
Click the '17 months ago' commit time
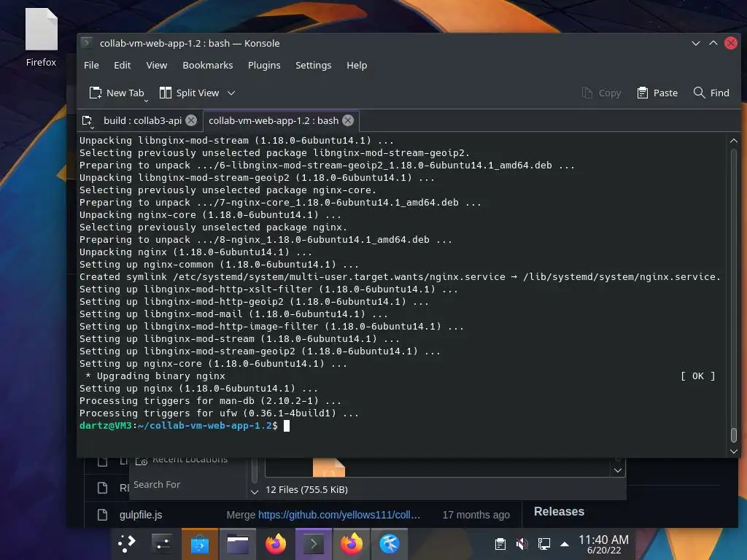click(x=476, y=515)
